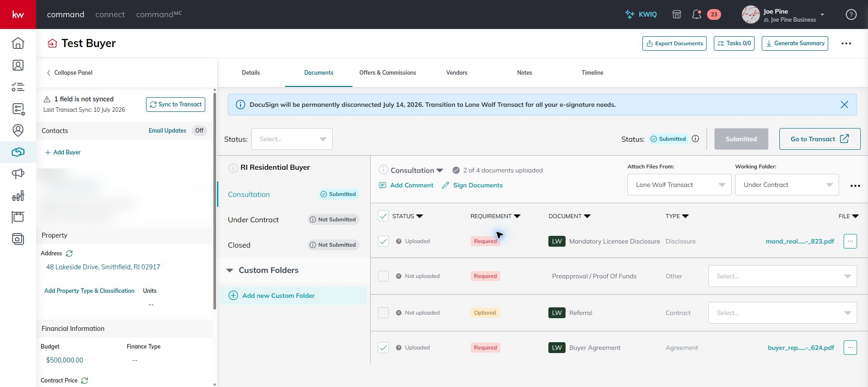Viewport: 868px width, 387px height.
Task: Click Sign Documents link
Action: [x=472, y=185]
